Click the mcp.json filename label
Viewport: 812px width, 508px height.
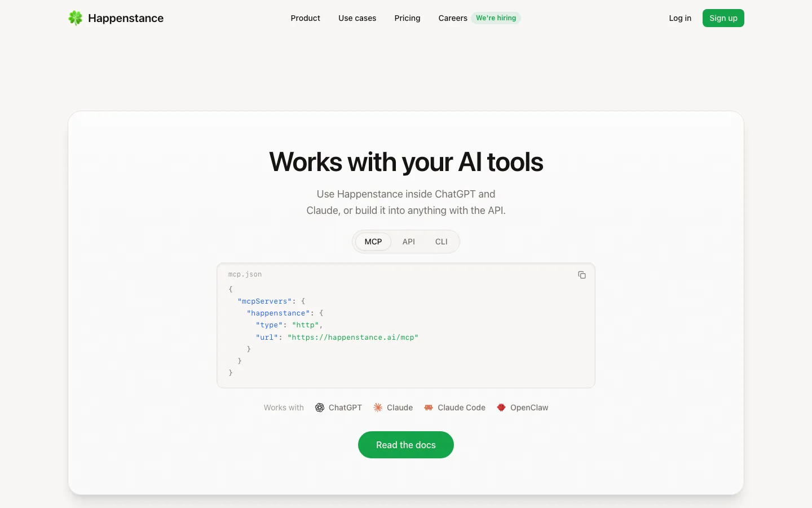(245, 274)
